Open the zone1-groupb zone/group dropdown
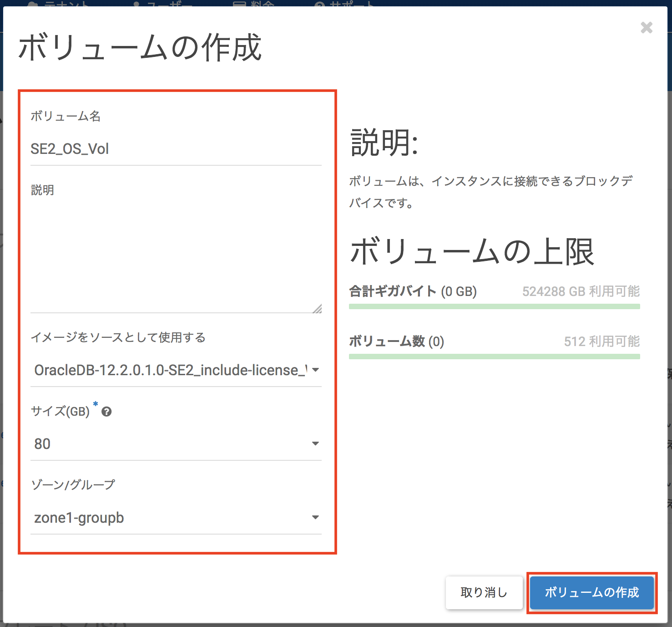 tap(176, 518)
